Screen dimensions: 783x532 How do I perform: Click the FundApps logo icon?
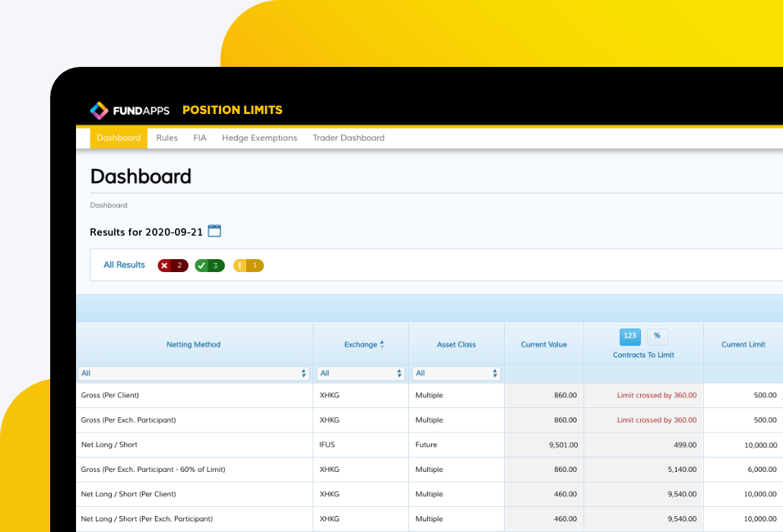pos(99,110)
